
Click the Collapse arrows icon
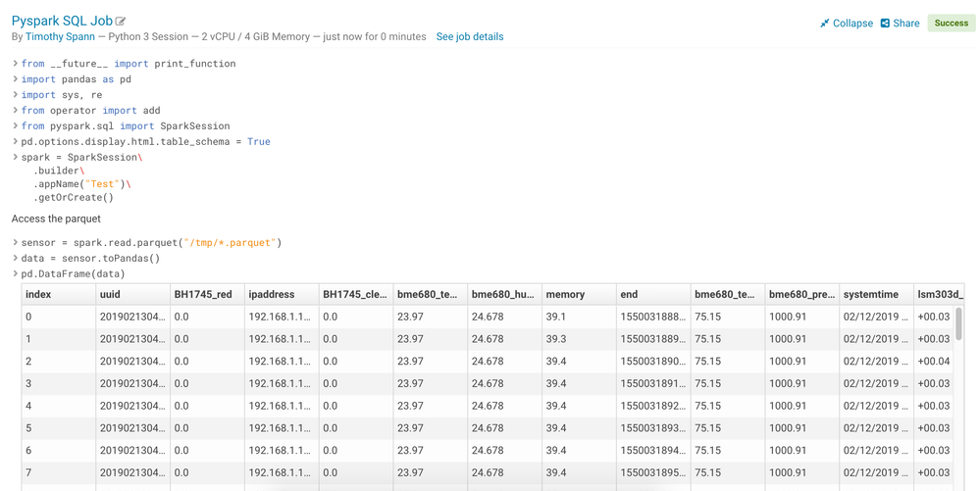[x=824, y=24]
